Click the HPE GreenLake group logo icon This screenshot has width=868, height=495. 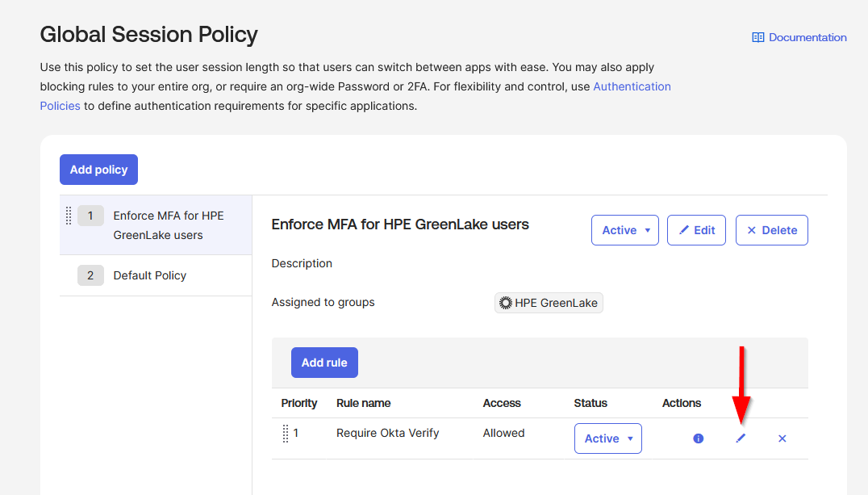(x=506, y=303)
